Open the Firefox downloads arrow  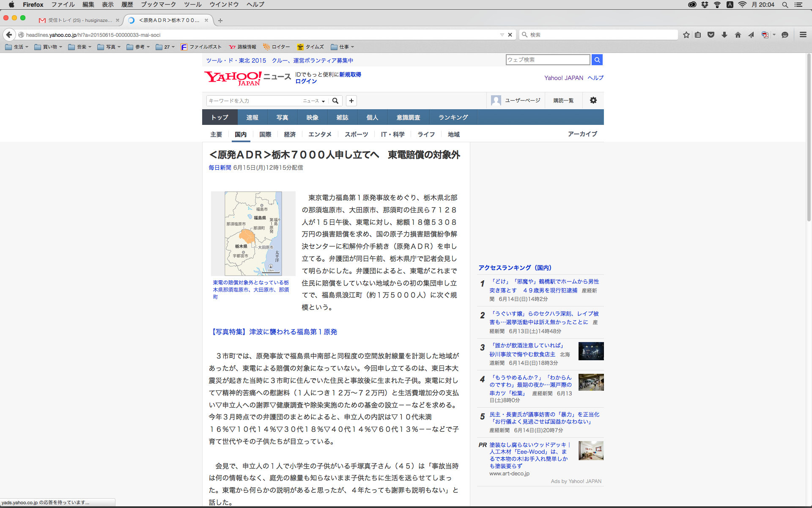click(x=724, y=35)
